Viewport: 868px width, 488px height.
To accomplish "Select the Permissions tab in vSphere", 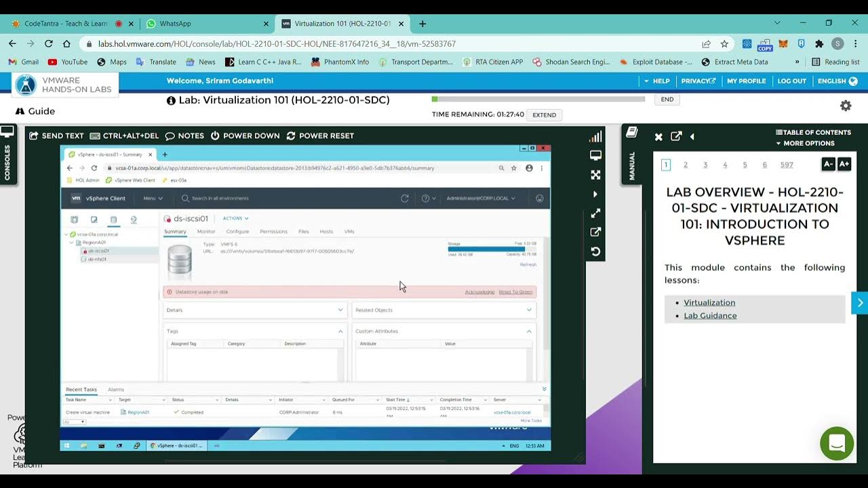I will [x=274, y=232].
